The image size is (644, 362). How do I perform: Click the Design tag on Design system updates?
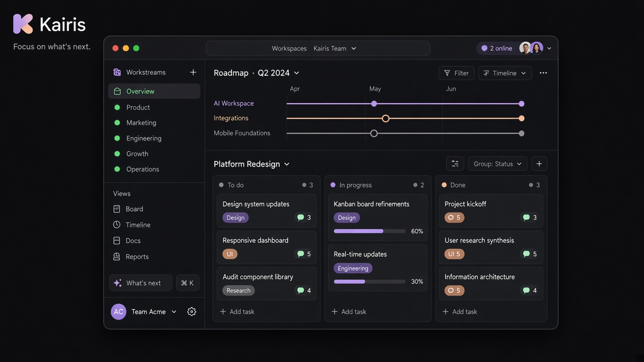(235, 218)
